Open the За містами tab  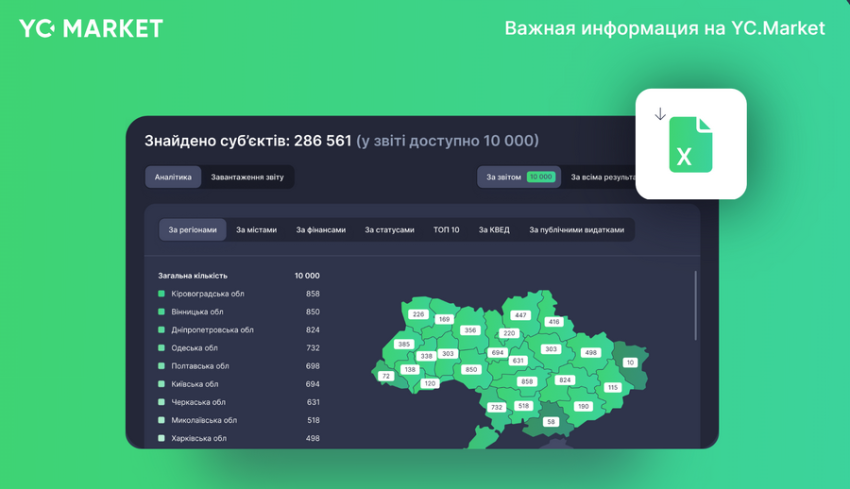pyautogui.click(x=256, y=230)
